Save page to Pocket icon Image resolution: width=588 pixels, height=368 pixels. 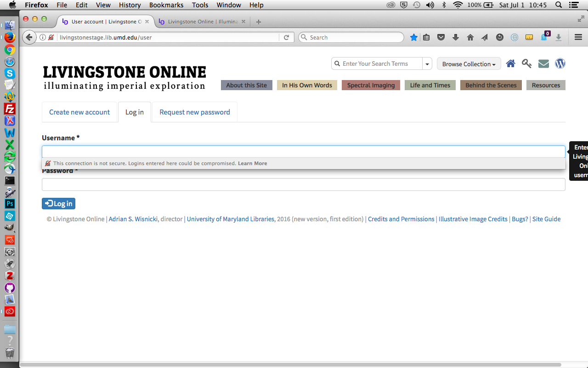pos(441,38)
